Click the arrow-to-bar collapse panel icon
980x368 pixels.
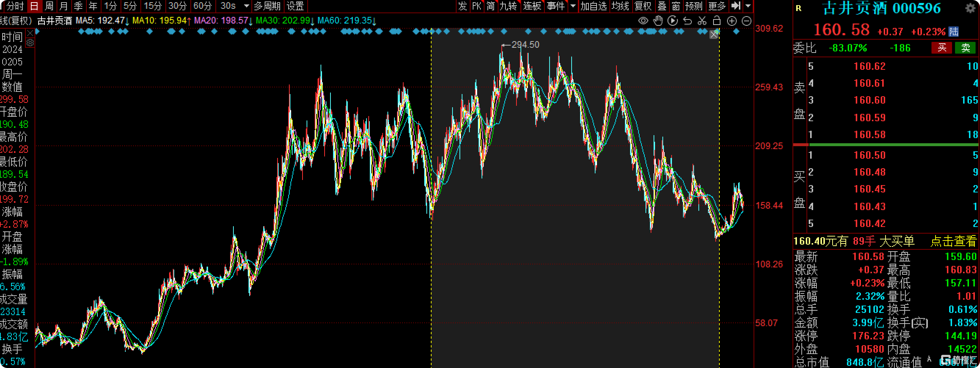coord(736,6)
